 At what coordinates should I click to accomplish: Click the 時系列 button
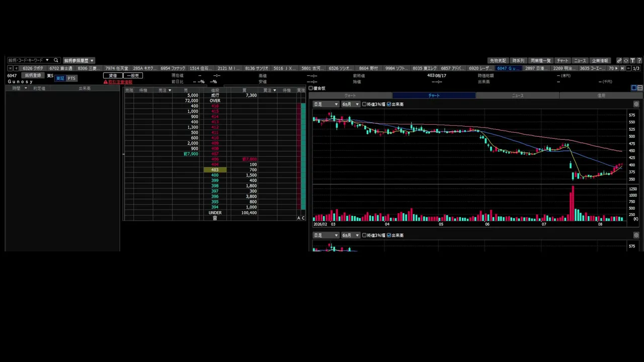518,60
